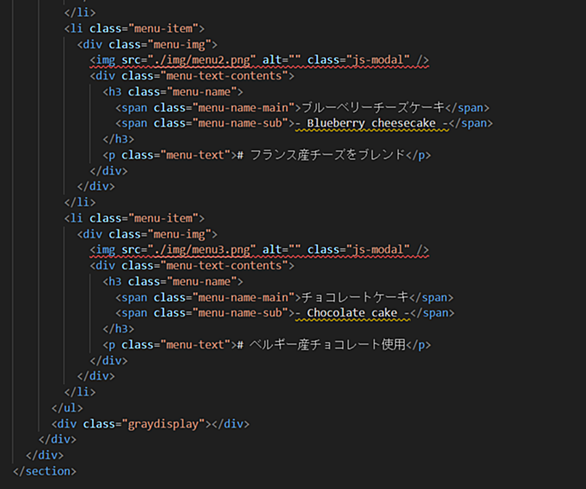Click the チョコレートケーキ span text
The width and height of the screenshot is (586, 489).
(355, 297)
